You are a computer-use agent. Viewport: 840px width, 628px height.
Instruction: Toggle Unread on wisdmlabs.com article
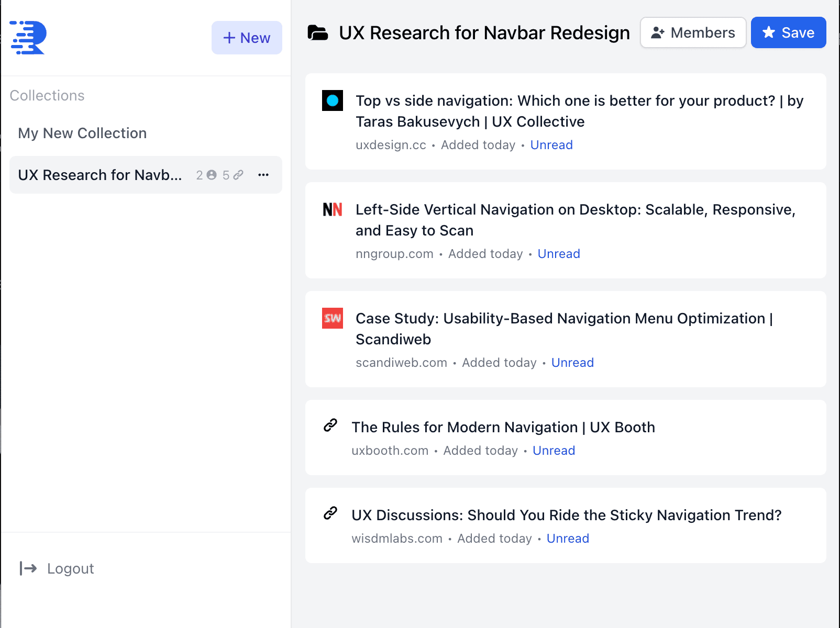click(568, 539)
